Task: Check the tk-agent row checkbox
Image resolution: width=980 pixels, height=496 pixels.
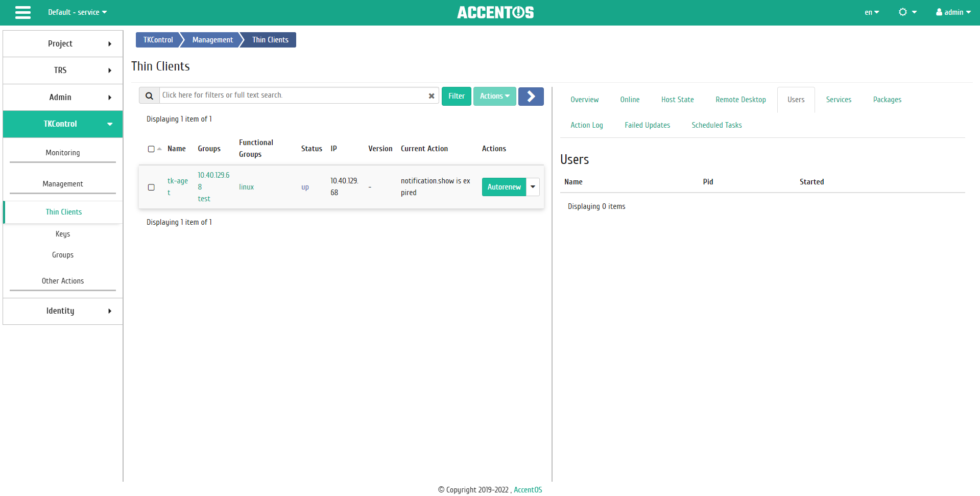Action: pyautogui.click(x=151, y=187)
